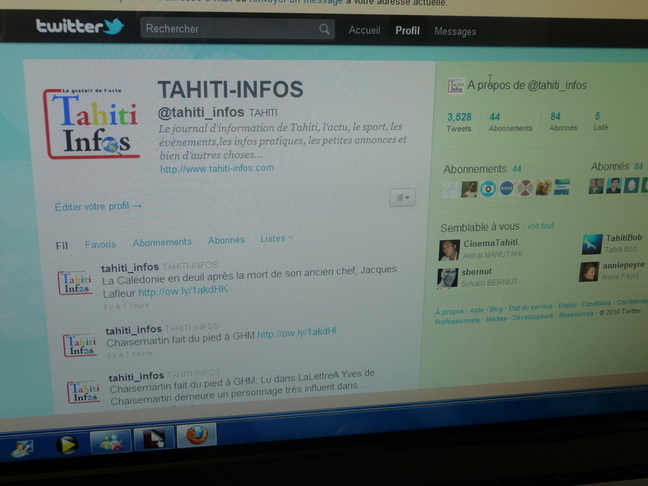Click second avatar under Abonnés
The height and width of the screenshot is (486, 648).
[x=613, y=186]
